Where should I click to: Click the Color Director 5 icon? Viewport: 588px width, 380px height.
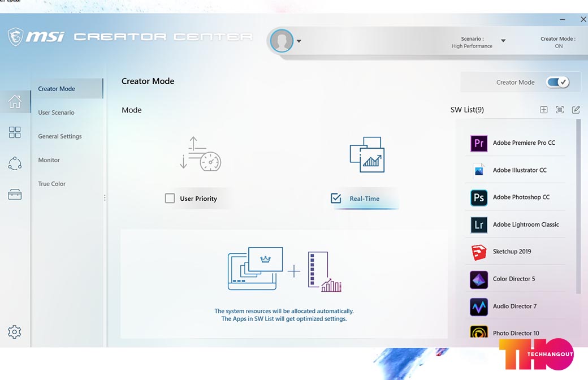[479, 279]
